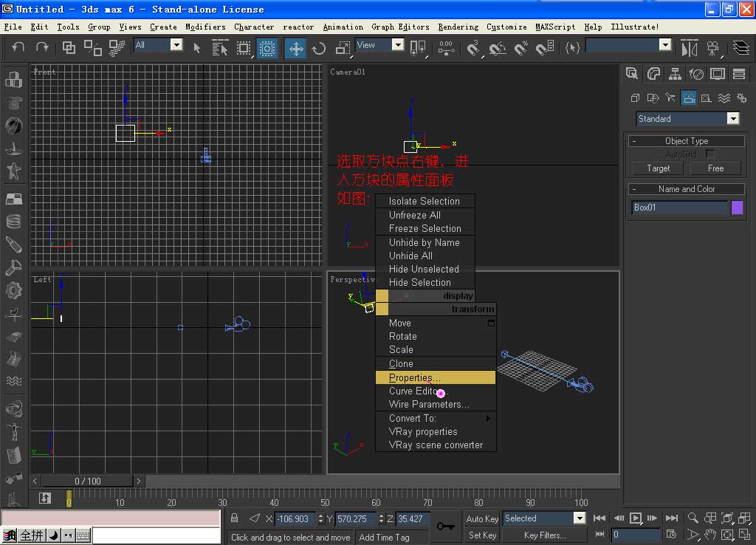Toggle Set Key animation mode
The width and height of the screenshot is (756, 545).
point(482,535)
